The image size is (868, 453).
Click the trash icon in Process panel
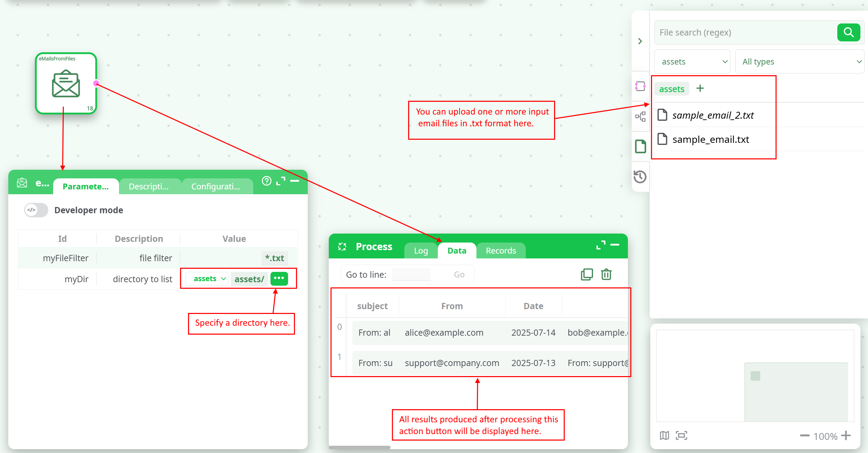[606, 275]
